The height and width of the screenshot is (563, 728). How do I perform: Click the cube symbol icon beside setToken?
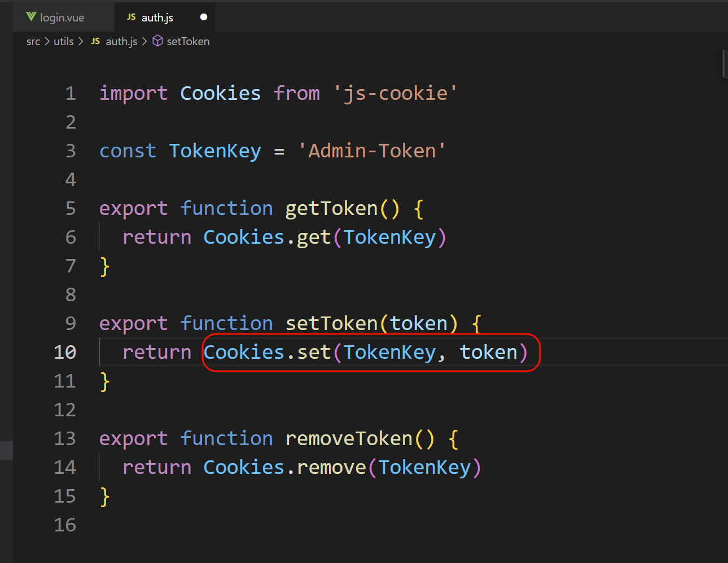click(x=158, y=41)
